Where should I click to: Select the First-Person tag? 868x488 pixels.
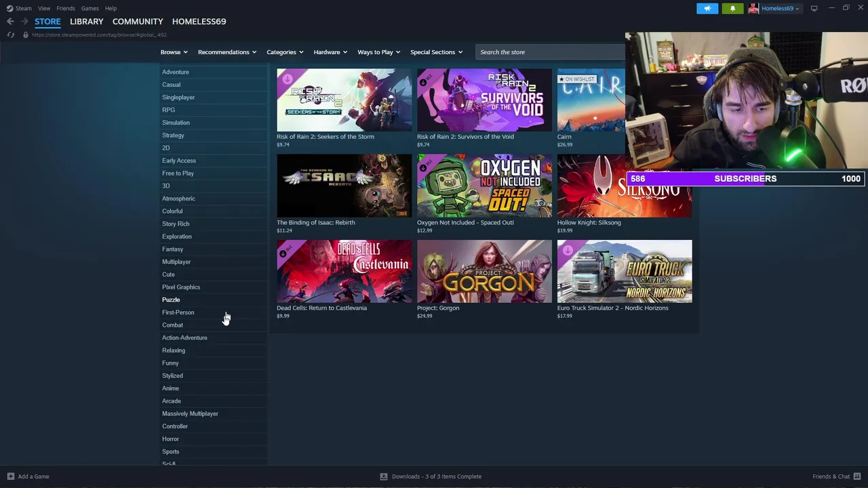[178, 312]
